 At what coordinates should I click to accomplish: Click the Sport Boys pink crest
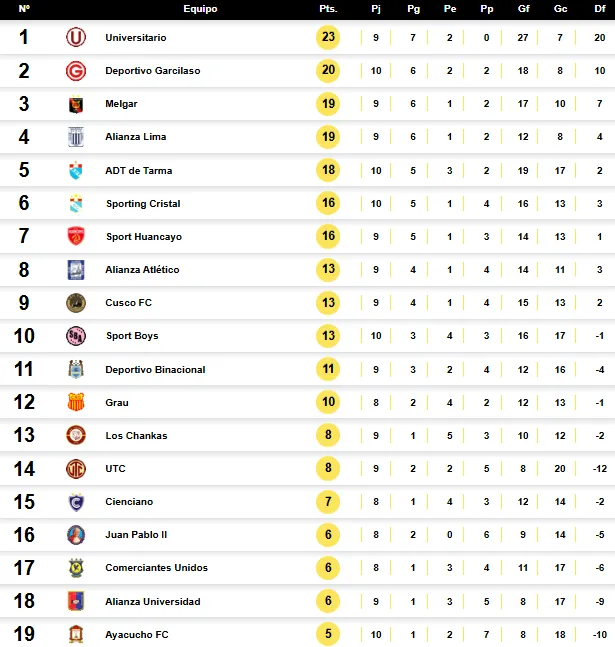click(x=76, y=335)
